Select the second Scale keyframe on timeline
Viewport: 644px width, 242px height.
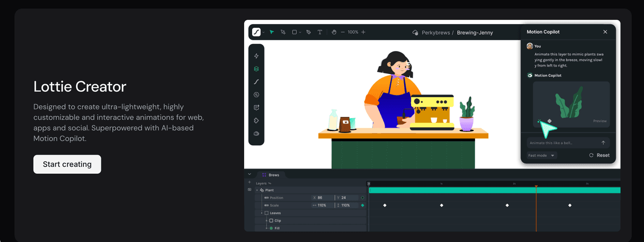tap(442, 206)
